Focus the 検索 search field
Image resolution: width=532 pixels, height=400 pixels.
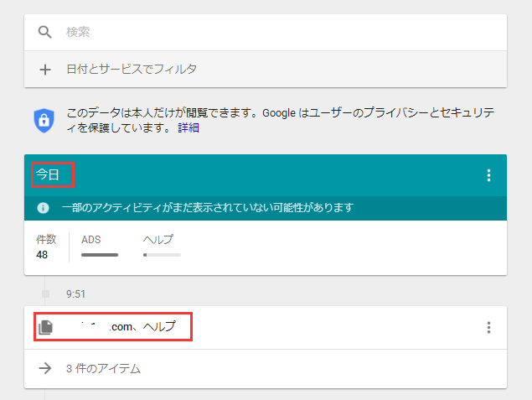pos(276,33)
